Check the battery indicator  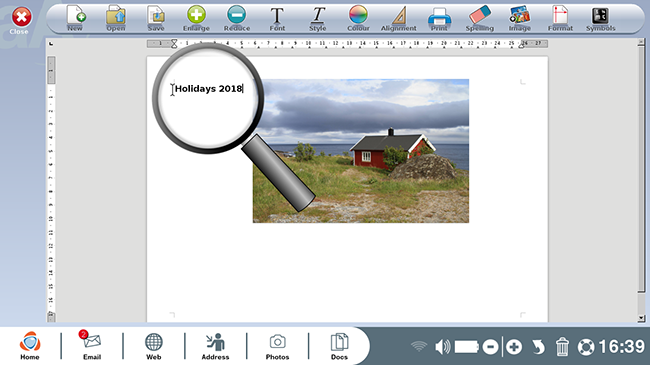(x=467, y=347)
